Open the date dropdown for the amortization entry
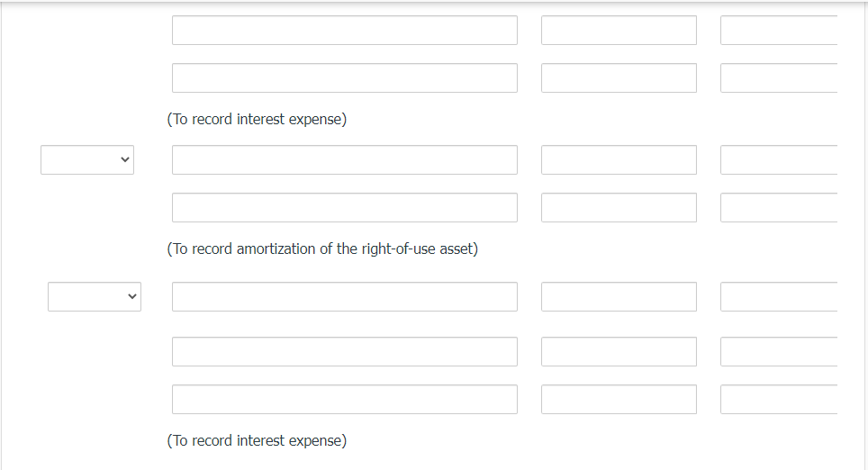Image resolution: width=868 pixels, height=470 pixels. click(87, 160)
